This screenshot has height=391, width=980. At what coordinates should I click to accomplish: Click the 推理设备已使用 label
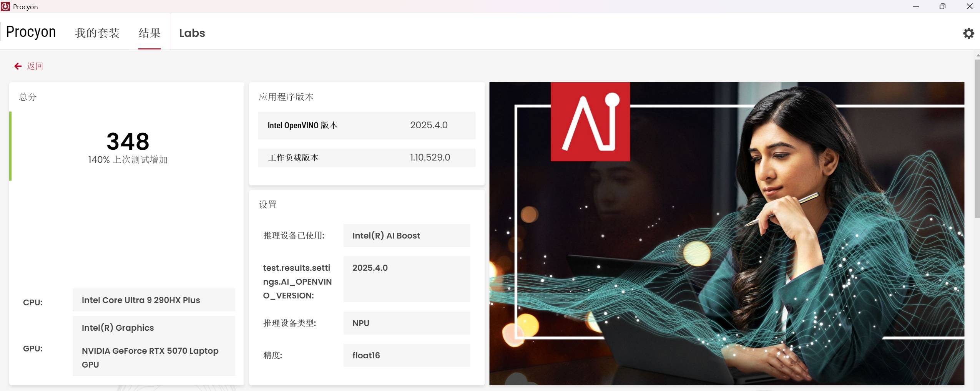tap(294, 235)
